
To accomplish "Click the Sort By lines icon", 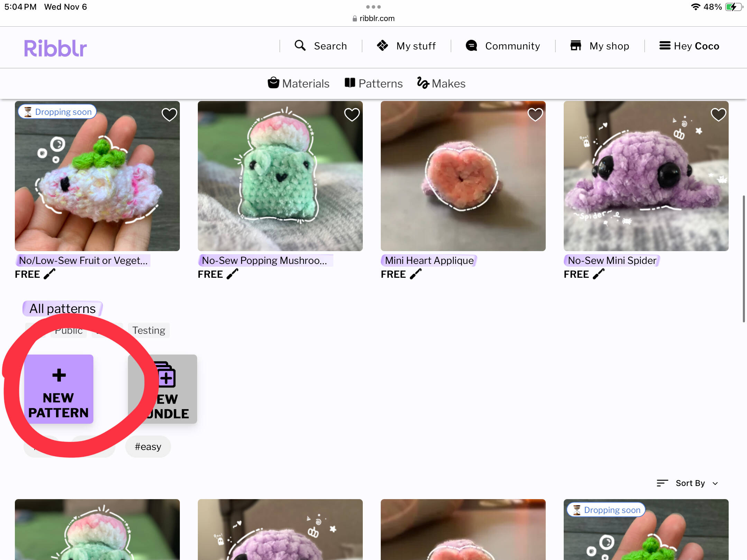I will (662, 483).
